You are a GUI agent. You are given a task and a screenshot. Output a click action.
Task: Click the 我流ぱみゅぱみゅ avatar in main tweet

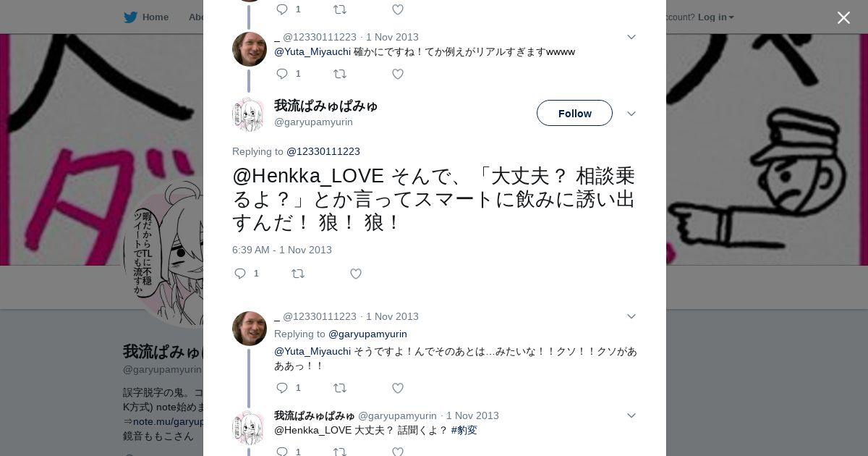pos(250,114)
